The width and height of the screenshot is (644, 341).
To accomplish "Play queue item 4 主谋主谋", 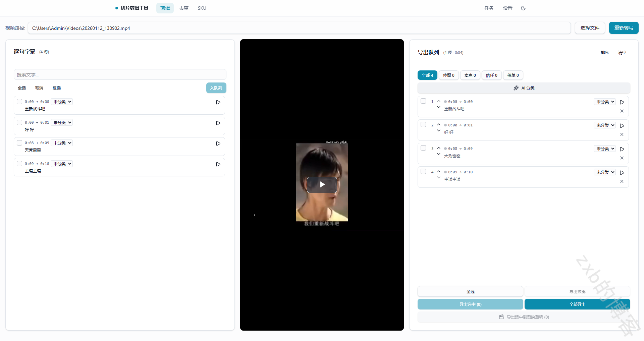I will click(622, 173).
